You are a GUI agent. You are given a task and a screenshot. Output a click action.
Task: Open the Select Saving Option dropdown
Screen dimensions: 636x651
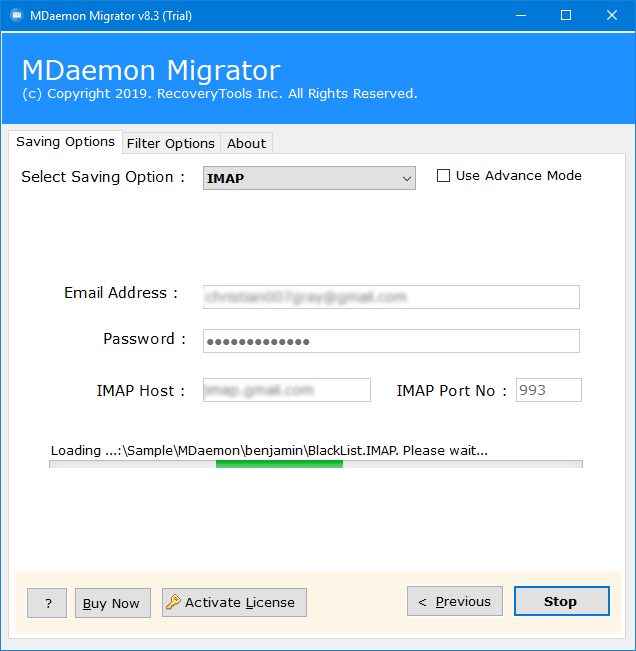(x=309, y=178)
